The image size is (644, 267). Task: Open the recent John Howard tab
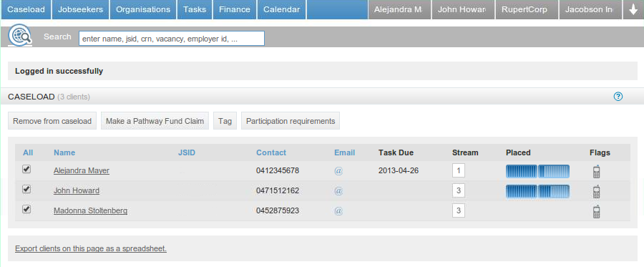[463, 9]
